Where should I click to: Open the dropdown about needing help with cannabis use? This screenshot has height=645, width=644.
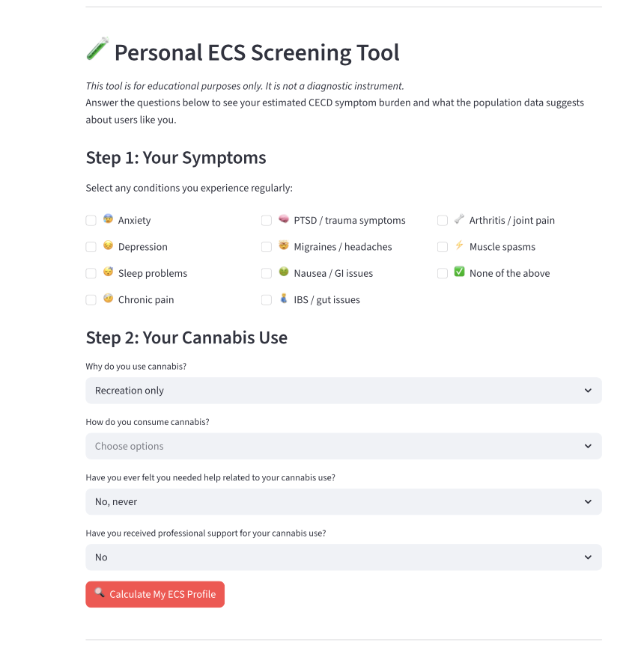click(x=343, y=501)
